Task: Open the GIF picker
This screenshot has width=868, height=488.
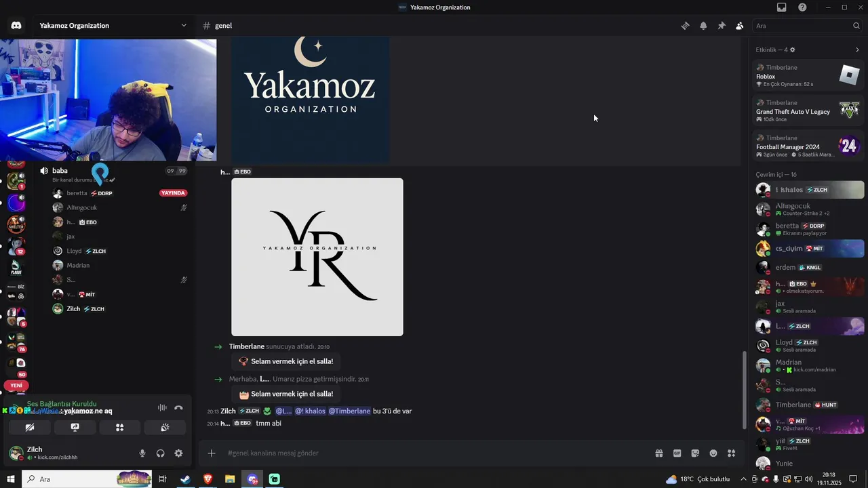Action: point(677,453)
